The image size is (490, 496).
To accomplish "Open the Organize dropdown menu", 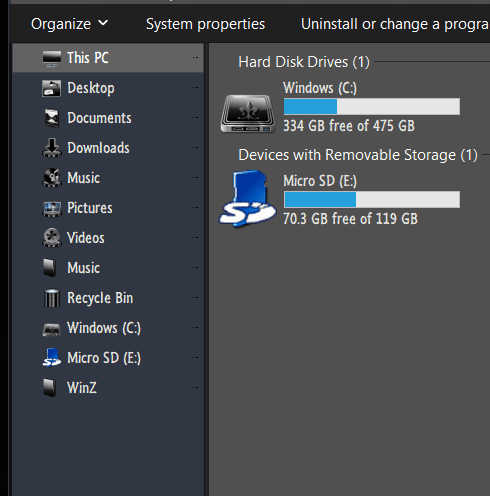I will coord(69,24).
